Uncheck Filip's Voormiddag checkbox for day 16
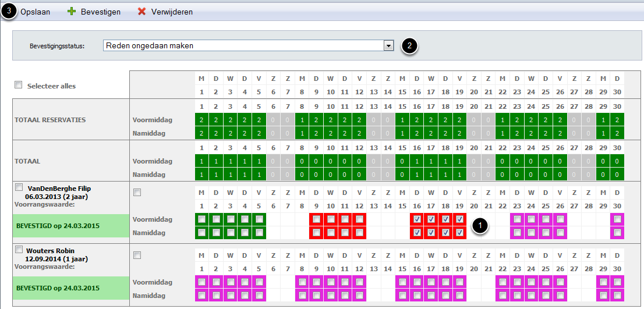This screenshot has width=644, height=309. pos(416,219)
